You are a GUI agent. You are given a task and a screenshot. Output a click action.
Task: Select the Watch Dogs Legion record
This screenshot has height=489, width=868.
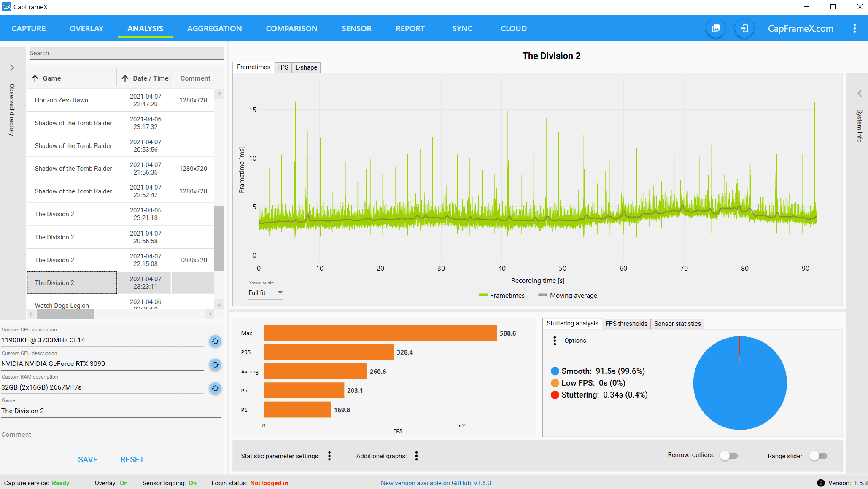point(121,303)
